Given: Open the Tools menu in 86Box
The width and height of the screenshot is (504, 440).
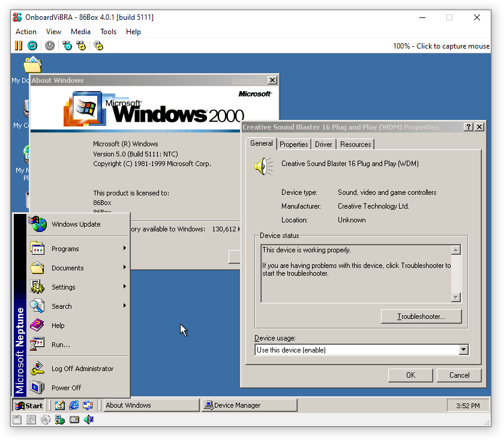Looking at the screenshot, I should tap(108, 32).
